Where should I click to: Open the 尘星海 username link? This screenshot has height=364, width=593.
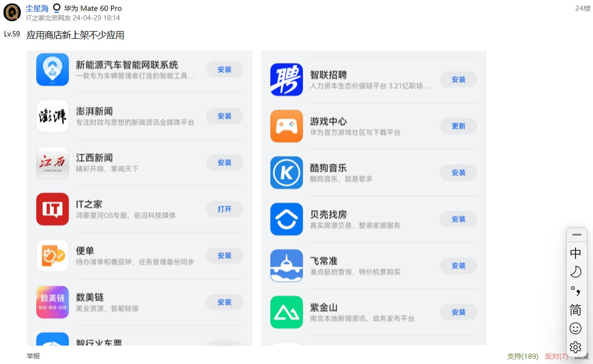pyautogui.click(x=37, y=8)
